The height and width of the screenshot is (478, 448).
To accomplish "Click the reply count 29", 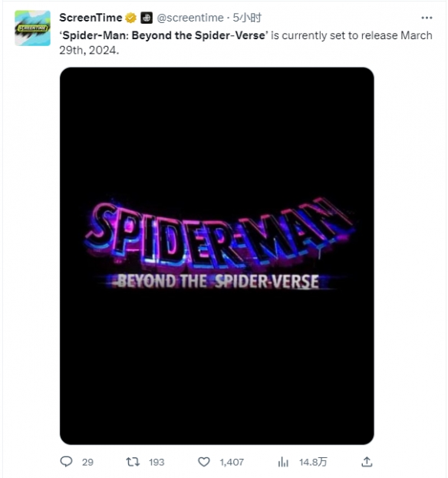I will click(x=87, y=462).
